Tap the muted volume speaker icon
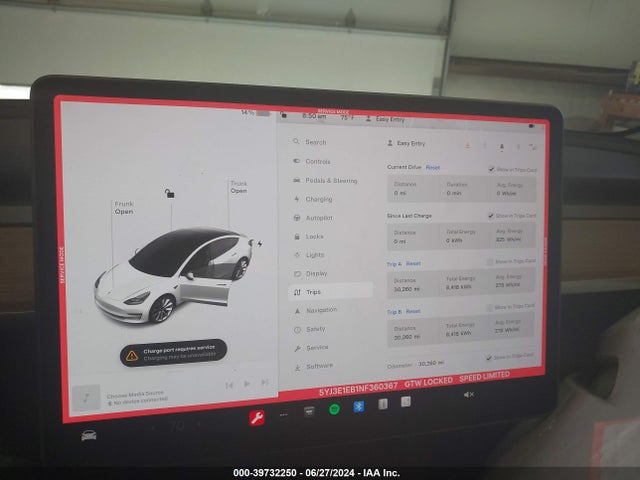Viewport: 640px width, 480px height. 469,395
